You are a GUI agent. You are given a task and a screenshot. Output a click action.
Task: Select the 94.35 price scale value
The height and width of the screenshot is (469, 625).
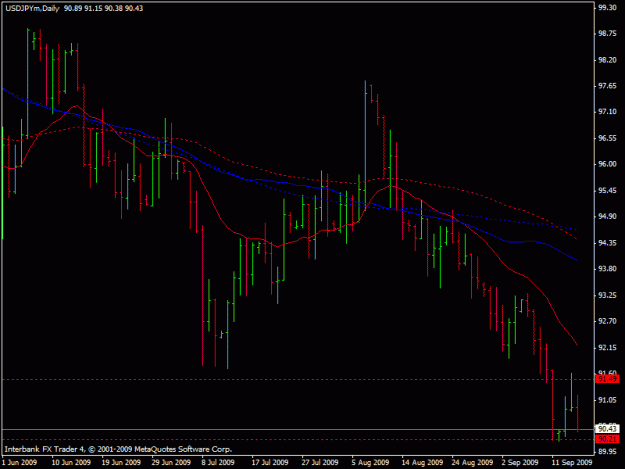pyautogui.click(x=607, y=242)
